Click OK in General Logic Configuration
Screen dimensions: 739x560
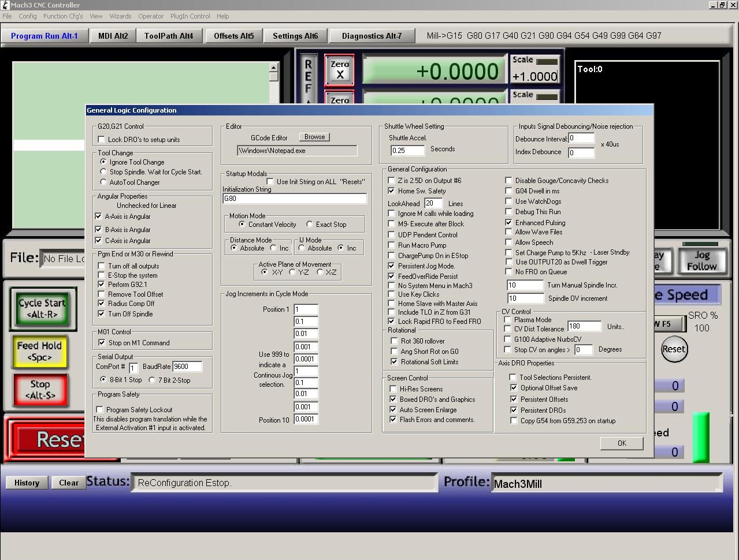point(622,443)
